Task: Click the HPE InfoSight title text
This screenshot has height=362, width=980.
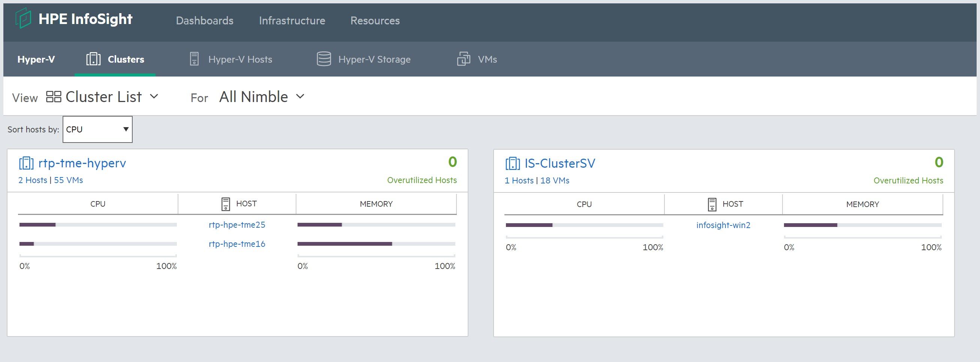Action: pos(85,19)
